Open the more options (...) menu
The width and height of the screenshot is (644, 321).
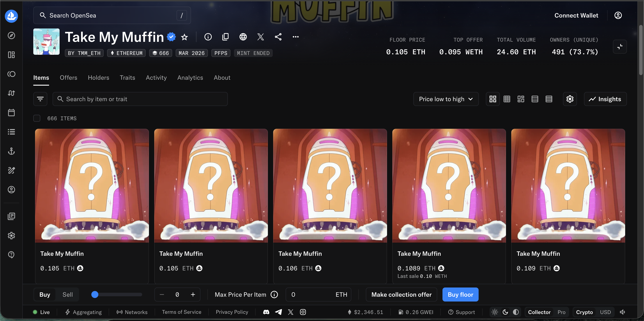pos(295,37)
